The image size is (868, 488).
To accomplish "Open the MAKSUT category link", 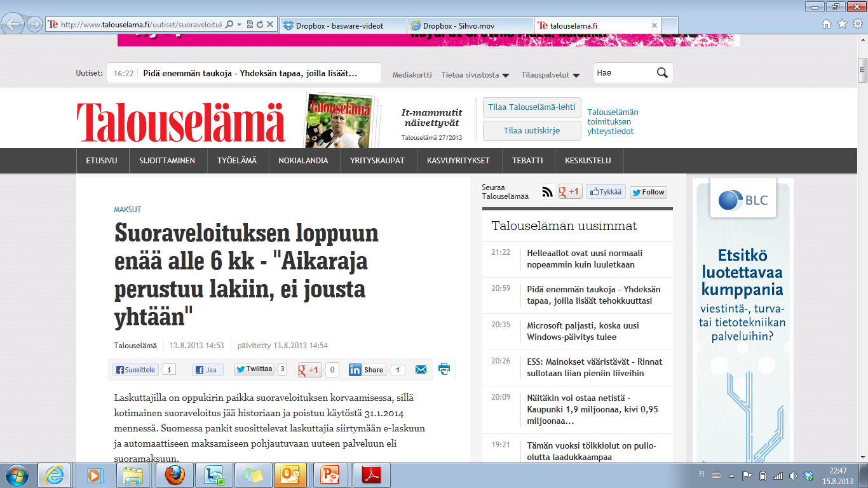I will (x=127, y=210).
